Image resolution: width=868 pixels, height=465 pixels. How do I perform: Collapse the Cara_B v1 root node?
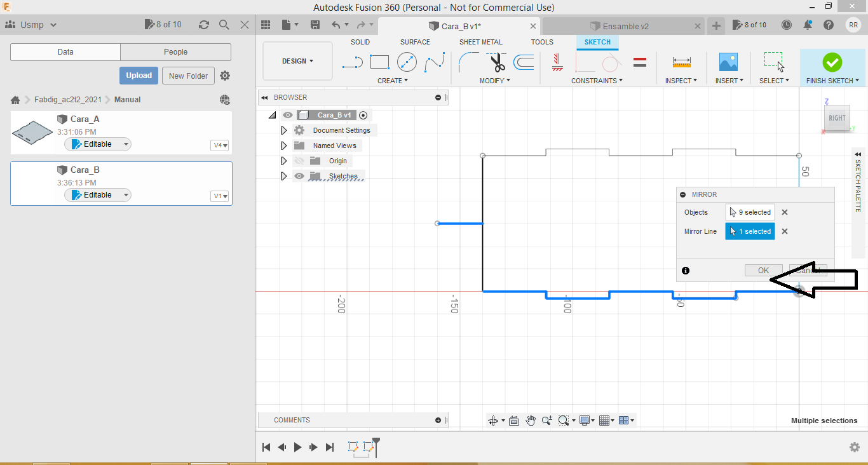tap(272, 115)
